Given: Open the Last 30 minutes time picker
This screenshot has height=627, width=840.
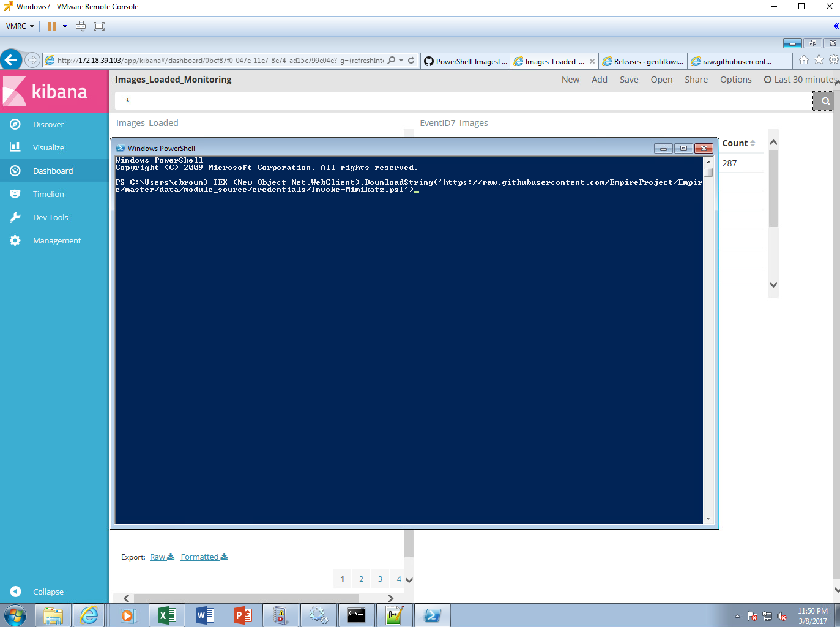Looking at the screenshot, I should [799, 80].
